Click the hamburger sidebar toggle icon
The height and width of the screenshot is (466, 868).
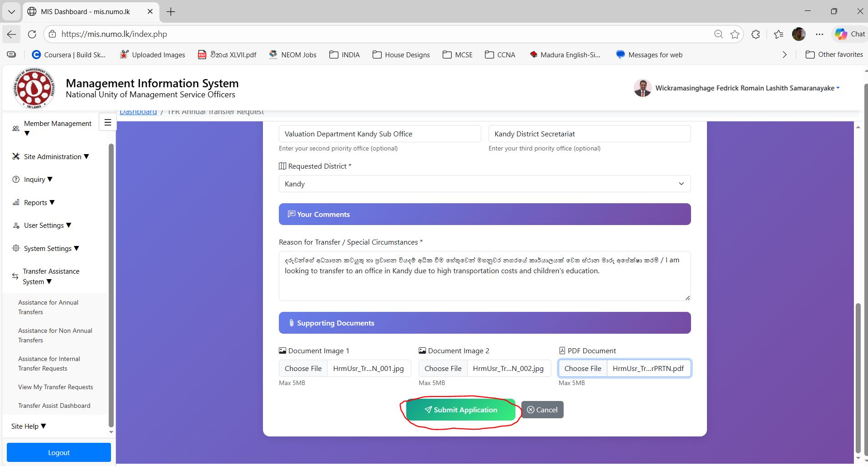[x=108, y=122]
